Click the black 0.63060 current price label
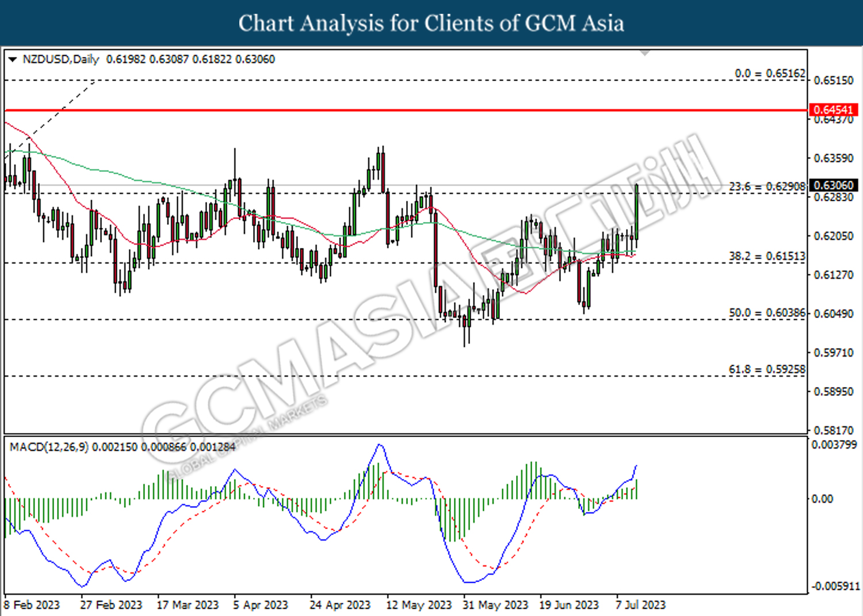This screenshot has width=863, height=616. click(834, 185)
